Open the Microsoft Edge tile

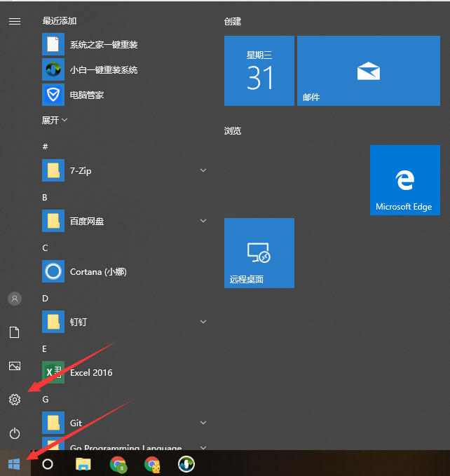pos(405,180)
